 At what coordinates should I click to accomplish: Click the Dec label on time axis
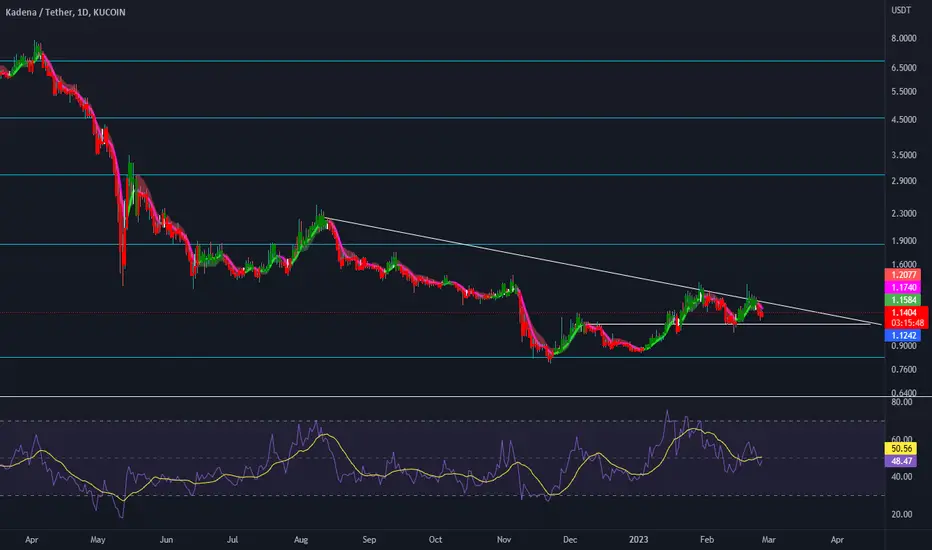tap(569, 540)
